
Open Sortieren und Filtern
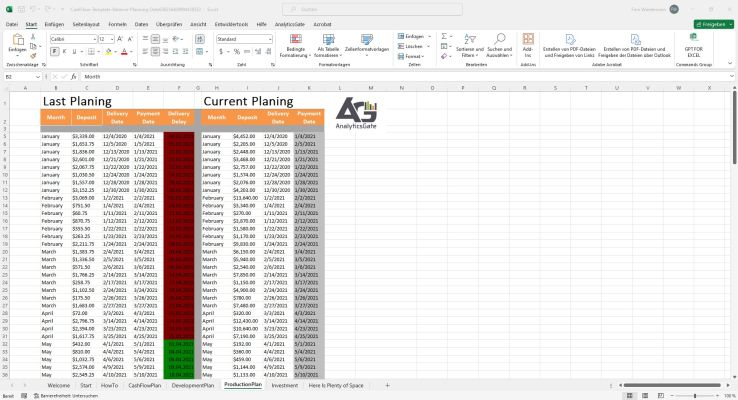tap(468, 40)
